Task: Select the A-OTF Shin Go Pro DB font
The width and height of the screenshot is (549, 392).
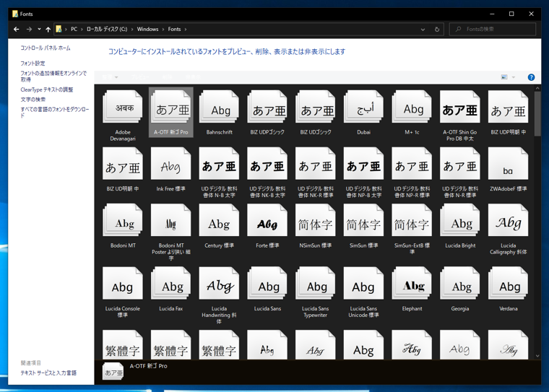Action: [460, 107]
